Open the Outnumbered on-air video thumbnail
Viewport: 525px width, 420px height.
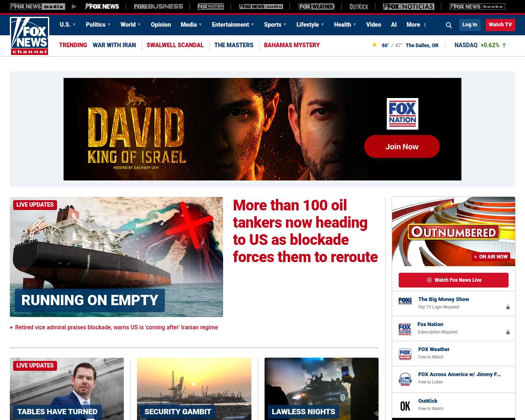[x=454, y=232]
